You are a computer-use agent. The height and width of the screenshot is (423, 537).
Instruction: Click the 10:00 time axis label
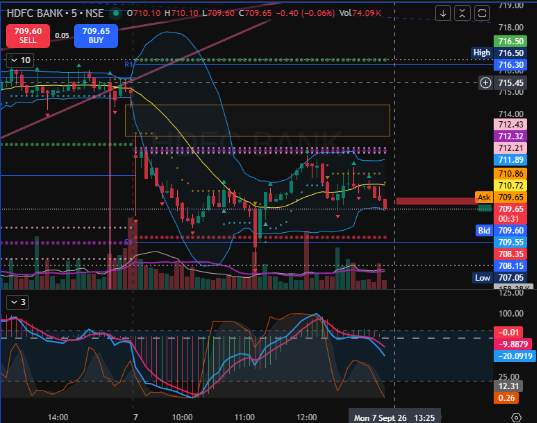click(182, 417)
